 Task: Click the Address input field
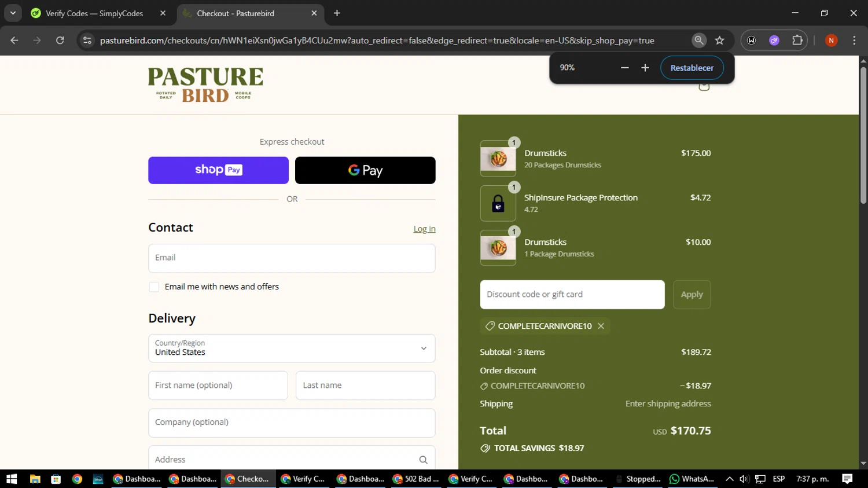[x=292, y=457]
